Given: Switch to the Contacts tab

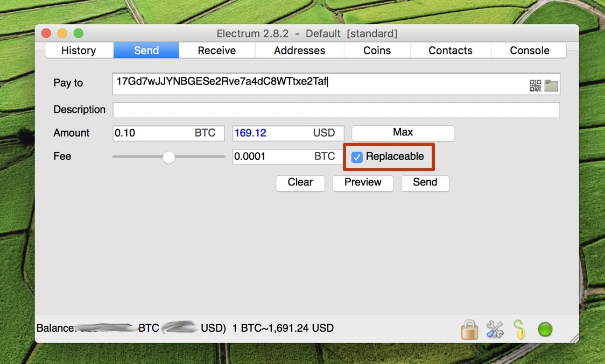Looking at the screenshot, I should [451, 51].
